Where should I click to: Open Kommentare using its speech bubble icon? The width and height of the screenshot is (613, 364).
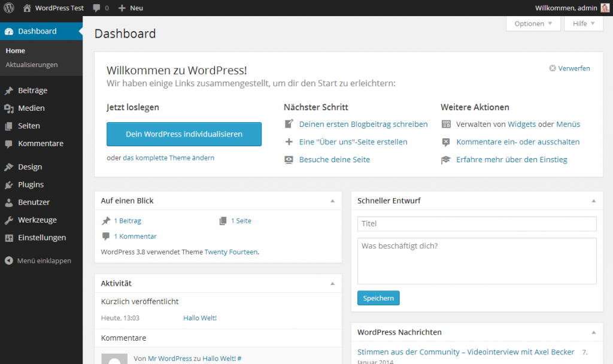pyautogui.click(x=9, y=144)
